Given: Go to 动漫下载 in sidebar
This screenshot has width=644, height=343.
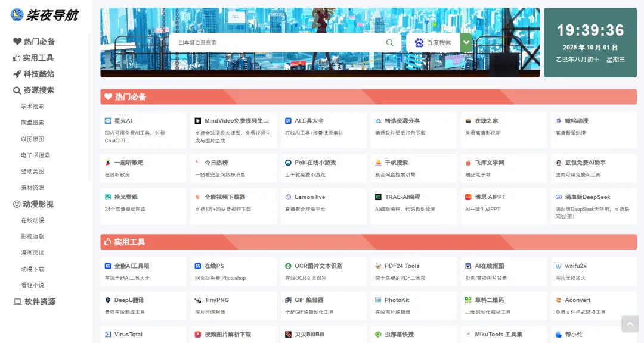Looking at the screenshot, I should click(32, 269).
